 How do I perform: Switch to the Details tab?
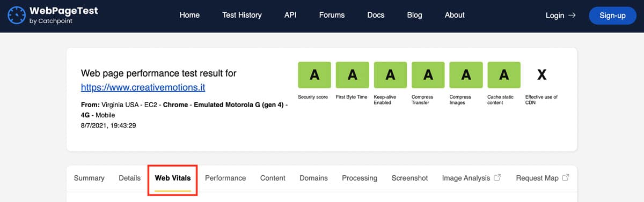tap(129, 178)
